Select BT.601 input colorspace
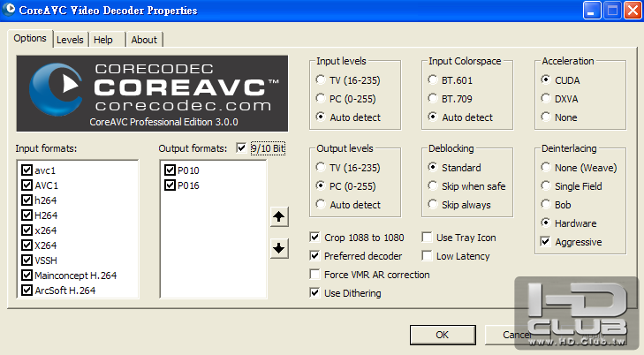The width and height of the screenshot is (644, 355). 433,79
